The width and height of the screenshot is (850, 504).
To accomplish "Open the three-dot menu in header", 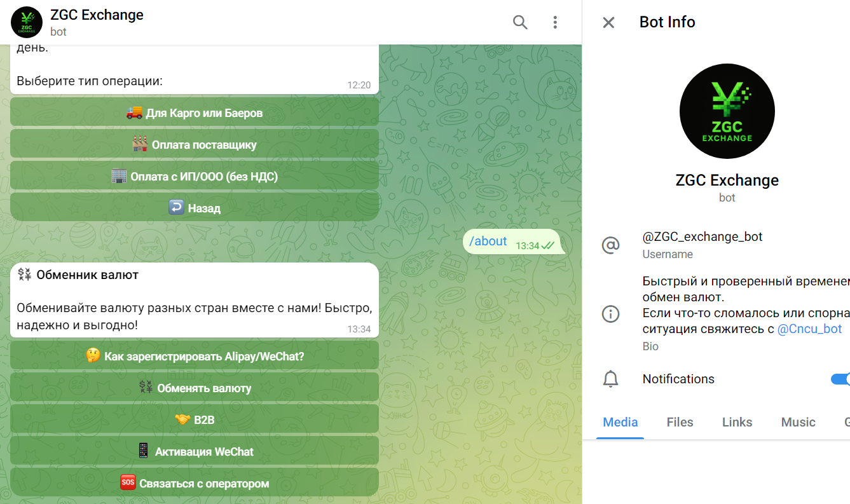I will [x=555, y=22].
